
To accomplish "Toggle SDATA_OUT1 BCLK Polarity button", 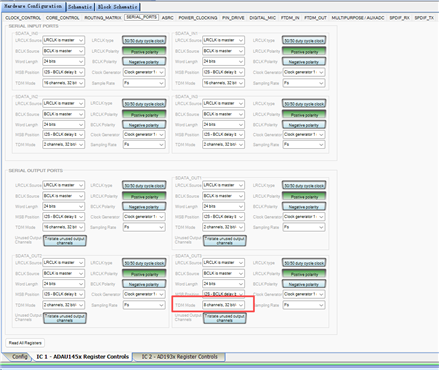I will (304, 207).
